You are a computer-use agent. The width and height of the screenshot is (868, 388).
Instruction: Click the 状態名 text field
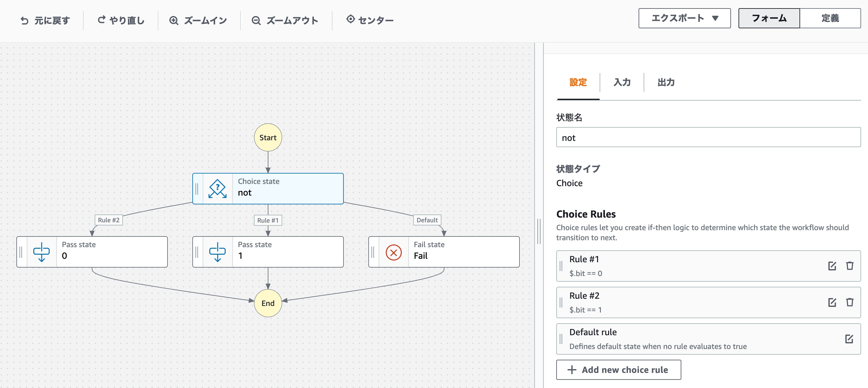click(x=708, y=137)
